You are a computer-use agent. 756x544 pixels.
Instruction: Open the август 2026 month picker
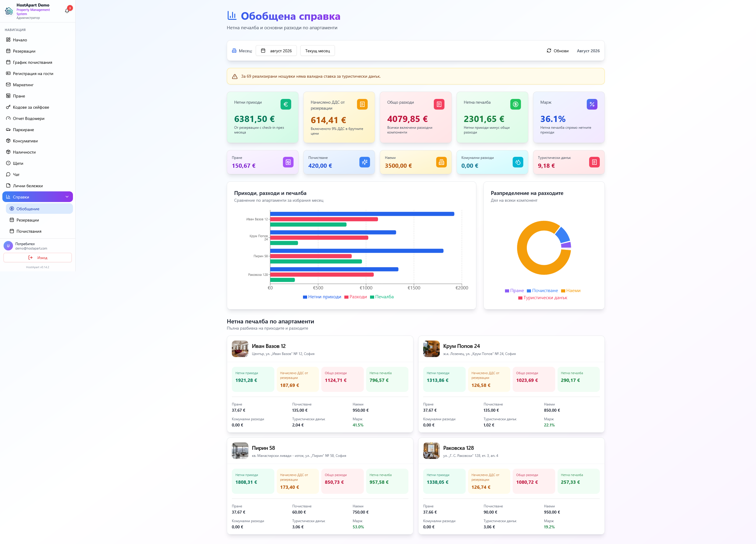point(276,51)
